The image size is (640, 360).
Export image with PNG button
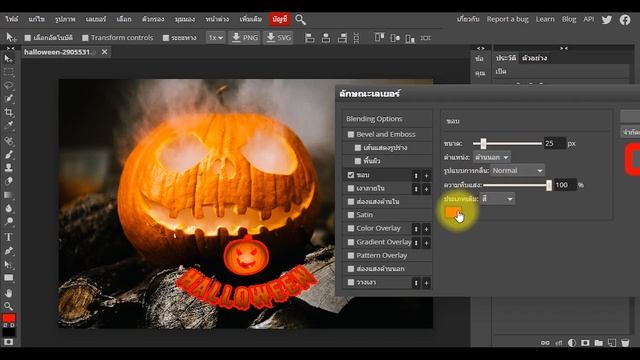(244, 38)
